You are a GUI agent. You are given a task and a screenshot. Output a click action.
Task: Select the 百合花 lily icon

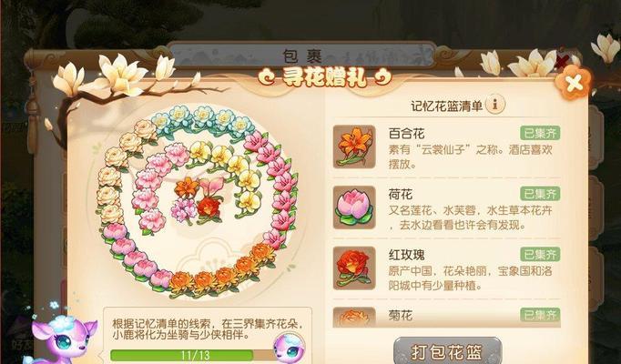click(x=354, y=147)
